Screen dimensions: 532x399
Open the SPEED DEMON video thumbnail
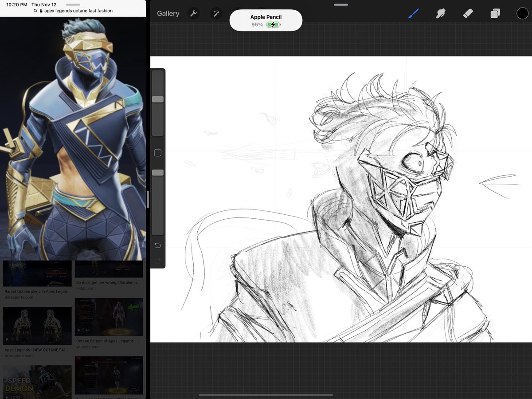click(x=37, y=382)
